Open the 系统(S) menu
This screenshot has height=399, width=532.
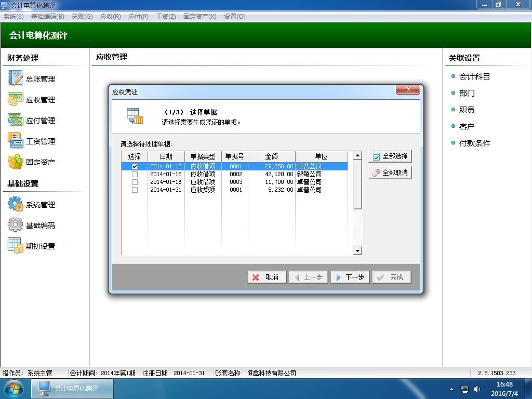[x=14, y=16]
